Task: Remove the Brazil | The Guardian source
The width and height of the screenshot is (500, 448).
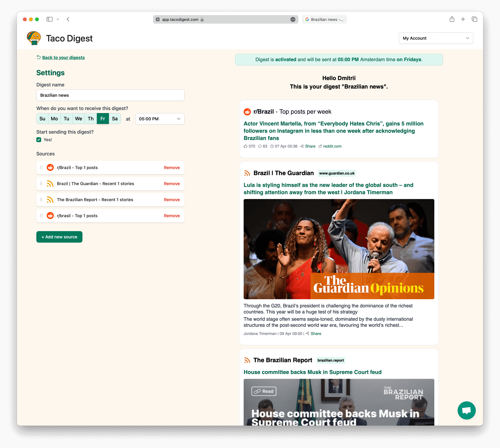Action: coord(172,184)
